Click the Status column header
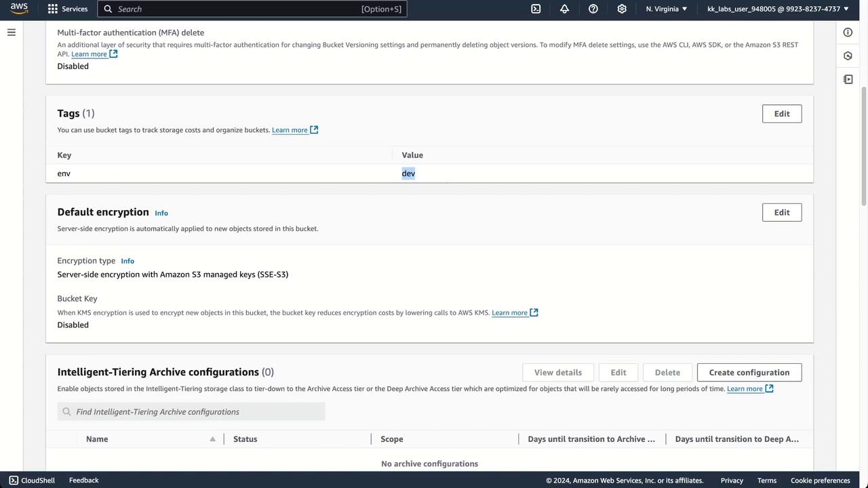The image size is (868, 488). (245, 439)
